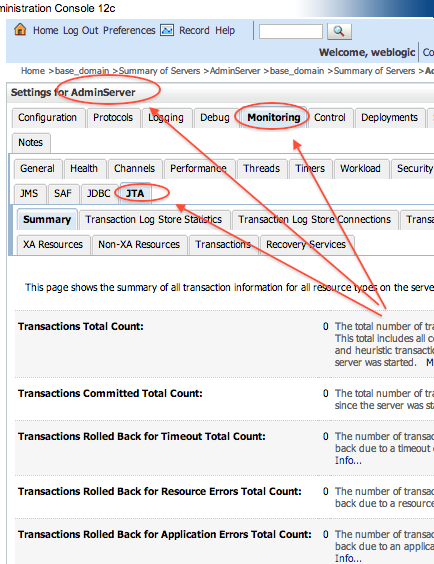Click Info link for Timeout rollback count
The height and width of the screenshot is (564, 434).
click(348, 460)
